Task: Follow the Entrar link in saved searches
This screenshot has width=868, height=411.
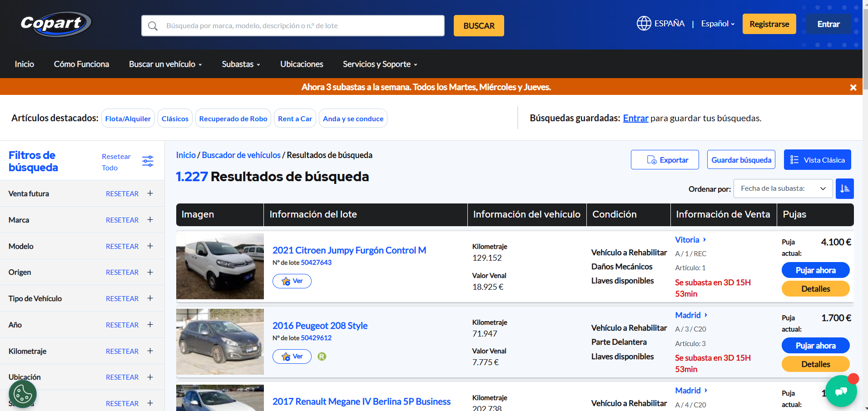Action: pyautogui.click(x=635, y=118)
